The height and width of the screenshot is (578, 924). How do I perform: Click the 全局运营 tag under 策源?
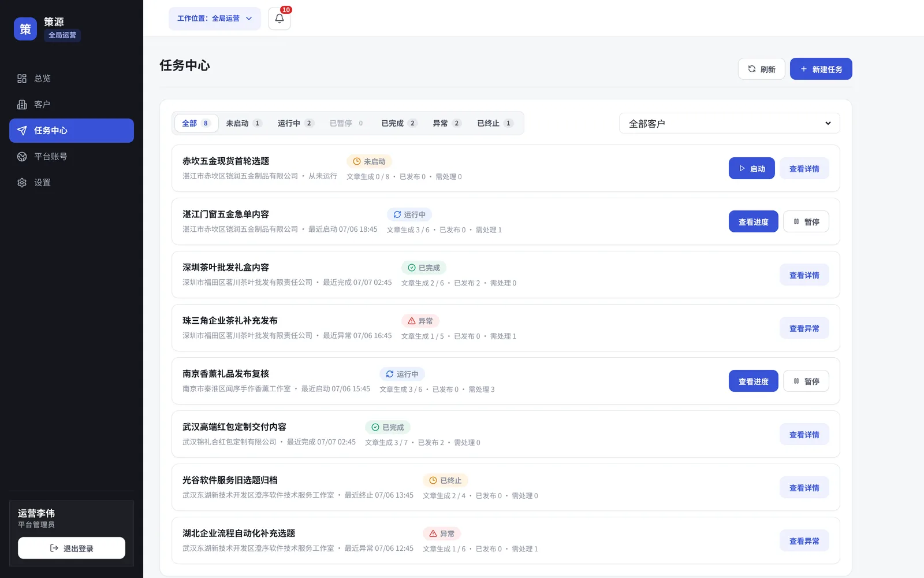click(62, 35)
